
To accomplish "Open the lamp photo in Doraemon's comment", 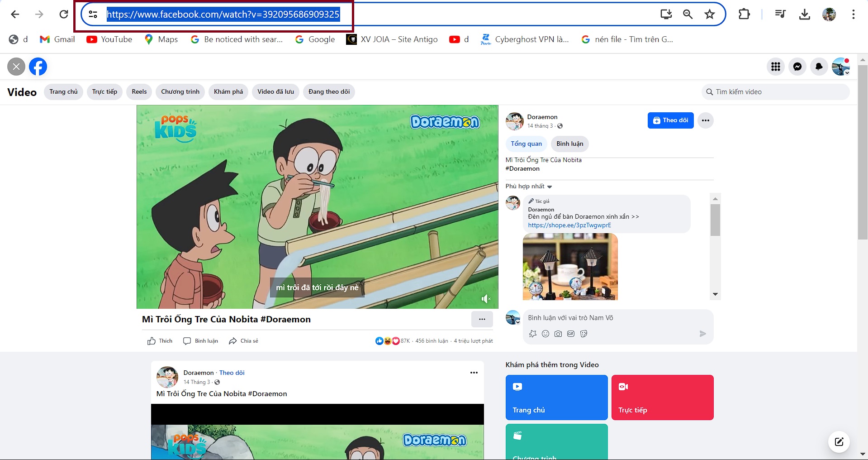I will [570, 267].
